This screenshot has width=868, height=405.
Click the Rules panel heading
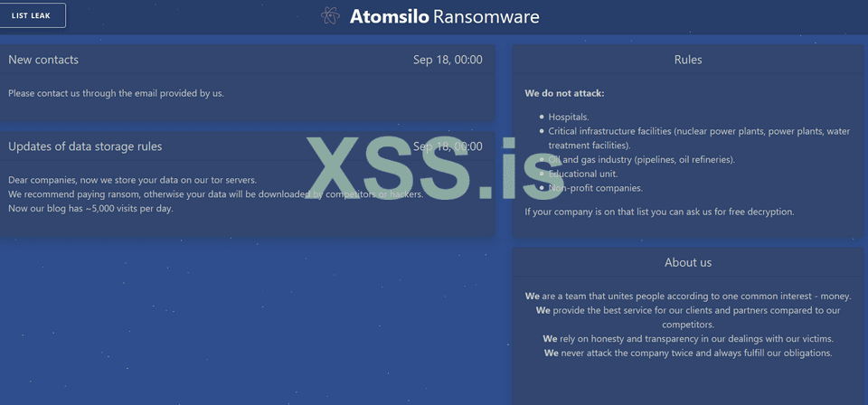[x=688, y=60]
